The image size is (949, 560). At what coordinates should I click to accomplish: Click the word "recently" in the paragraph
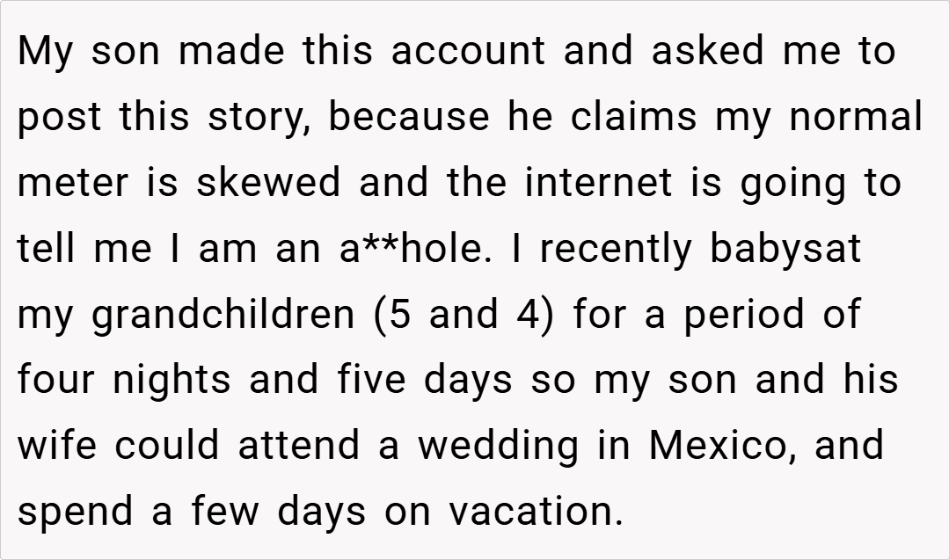pyautogui.click(x=617, y=250)
